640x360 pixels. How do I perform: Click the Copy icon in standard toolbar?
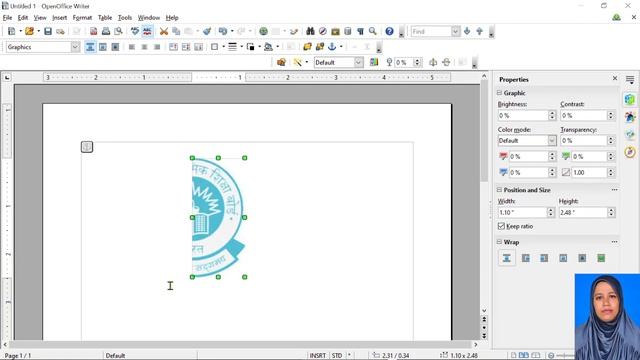[x=176, y=31]
